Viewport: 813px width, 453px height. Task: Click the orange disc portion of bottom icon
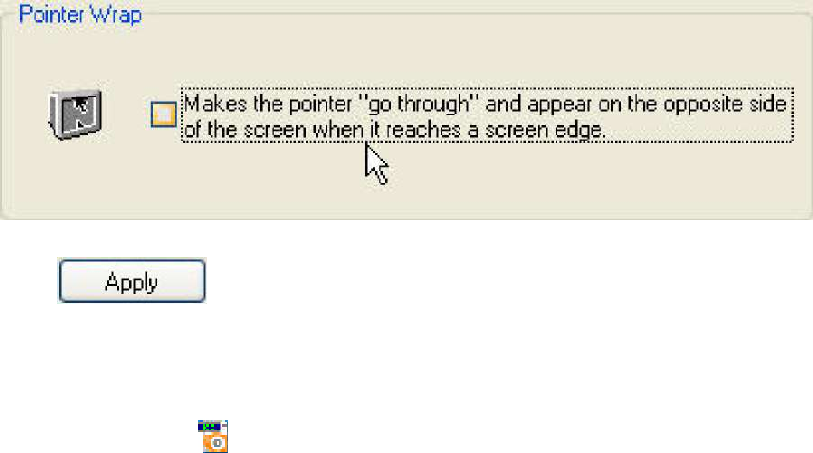click(x=215, y=443)
